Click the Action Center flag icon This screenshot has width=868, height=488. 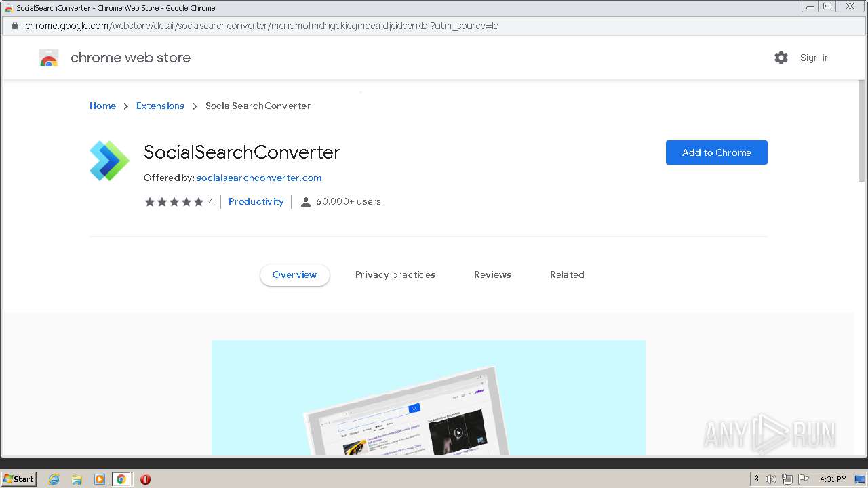click(803, 479)
